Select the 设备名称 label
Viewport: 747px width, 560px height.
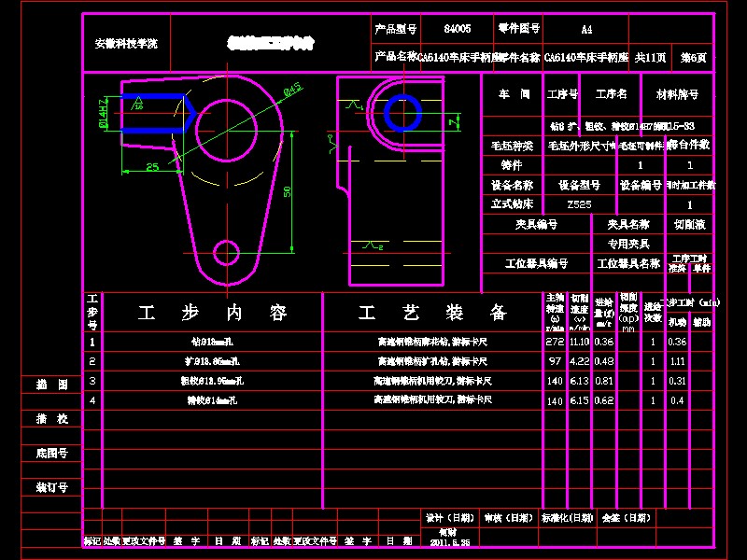pos(512,185)
